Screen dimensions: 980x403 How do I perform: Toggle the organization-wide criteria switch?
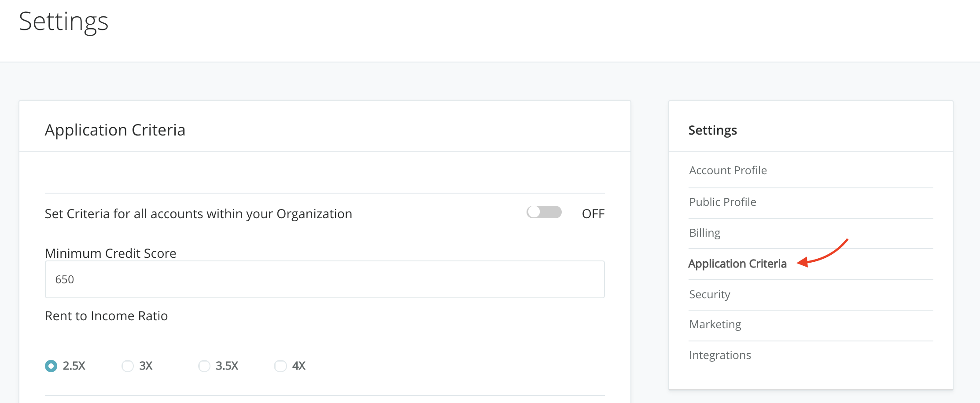pos(544,212)
